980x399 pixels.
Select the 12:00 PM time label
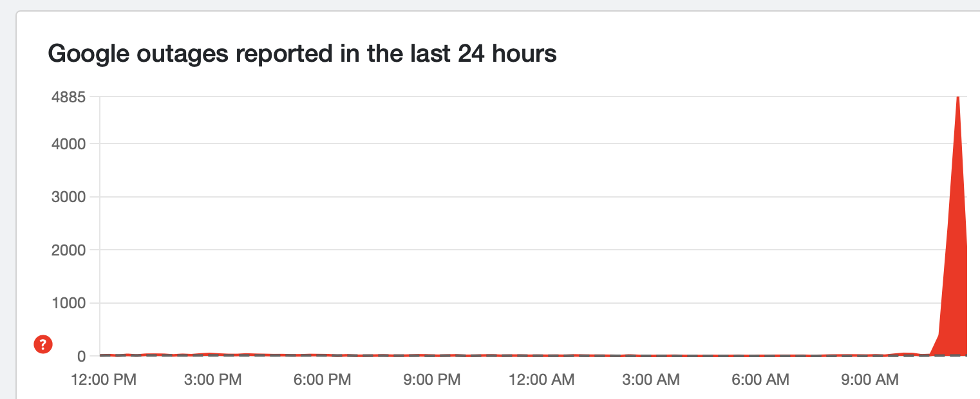pyautogui.click(x=102, y=380)
